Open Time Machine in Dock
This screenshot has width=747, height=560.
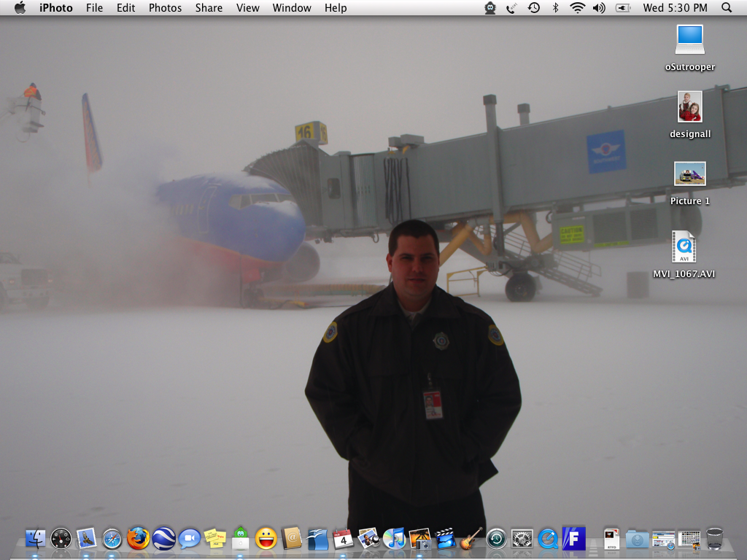tap(496, 539)
